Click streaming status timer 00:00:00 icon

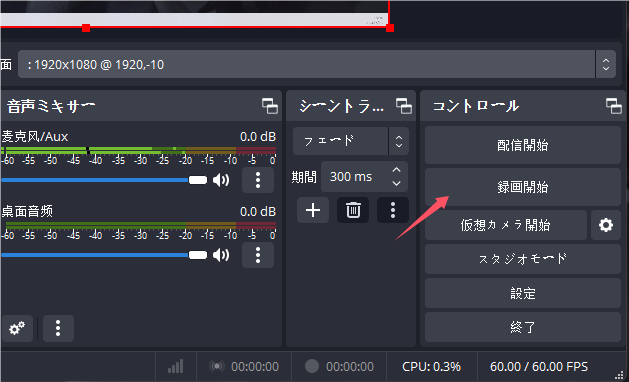click(217, 366)
